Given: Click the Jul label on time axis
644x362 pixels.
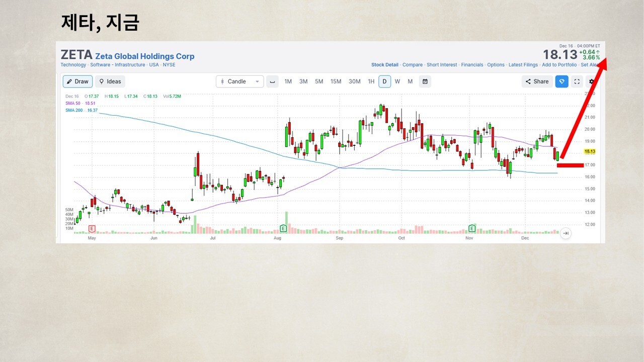Looking at the screenshot, I should [213, 238].
